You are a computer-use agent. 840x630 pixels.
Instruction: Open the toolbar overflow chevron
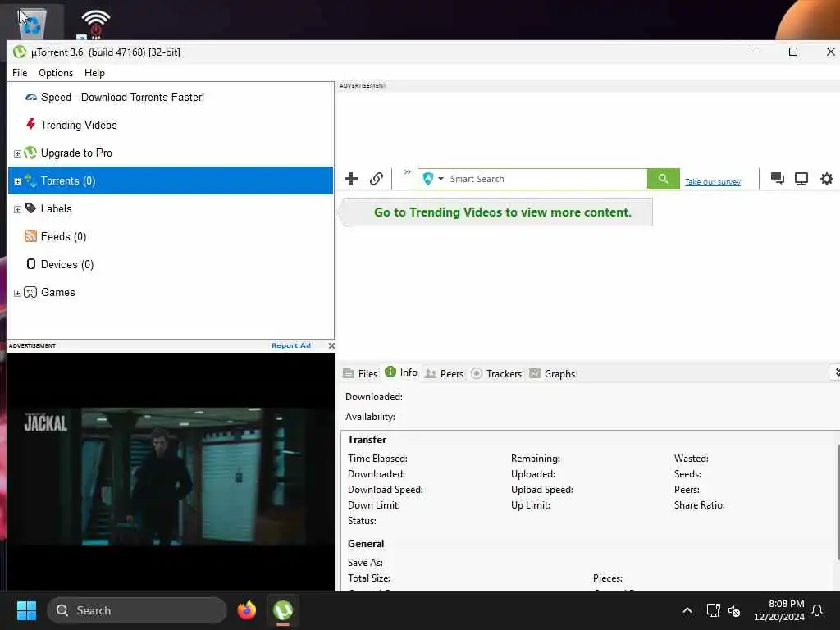408,172
